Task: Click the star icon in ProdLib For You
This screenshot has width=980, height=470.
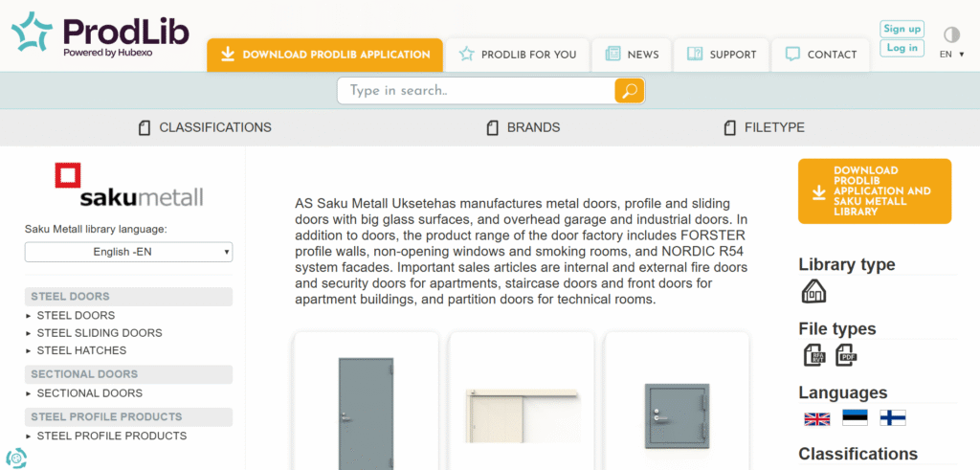Action: point(466,54)
